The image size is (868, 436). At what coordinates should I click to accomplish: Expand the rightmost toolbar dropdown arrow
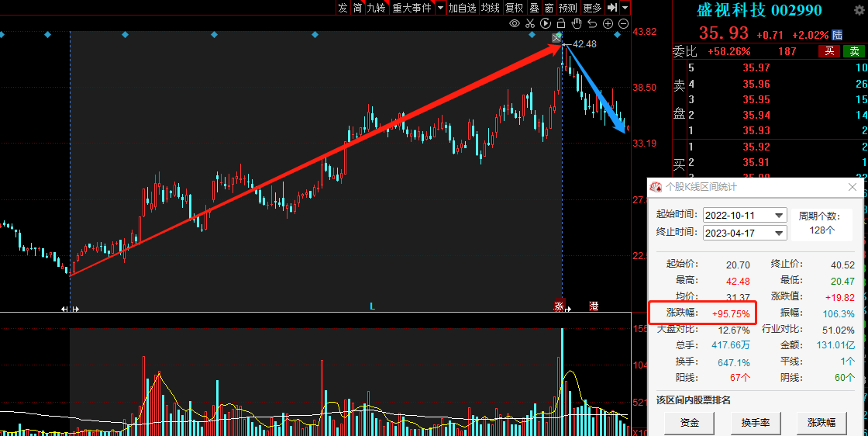coord(625,8)
